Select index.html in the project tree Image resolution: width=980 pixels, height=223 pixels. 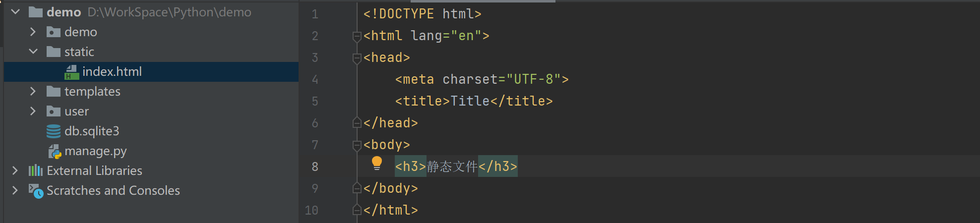(x=112, y=72)
